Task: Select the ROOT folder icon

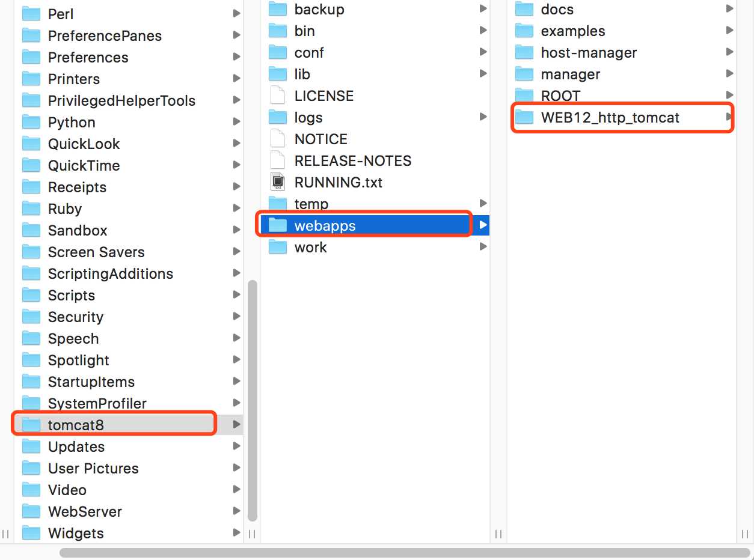Action: pos(524,96)
